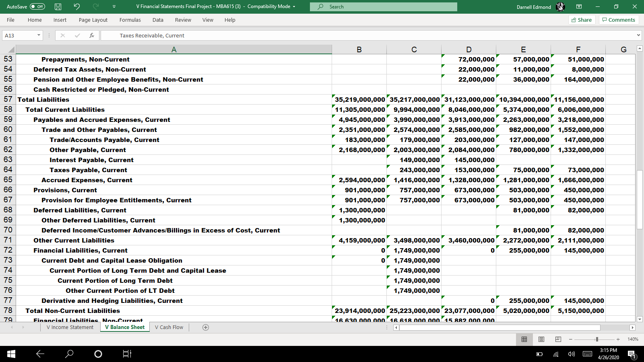Image resolution: width=644 pixels, height=362 pixels.
Task: Open the View tab
Action: click(x=208, y=20)
